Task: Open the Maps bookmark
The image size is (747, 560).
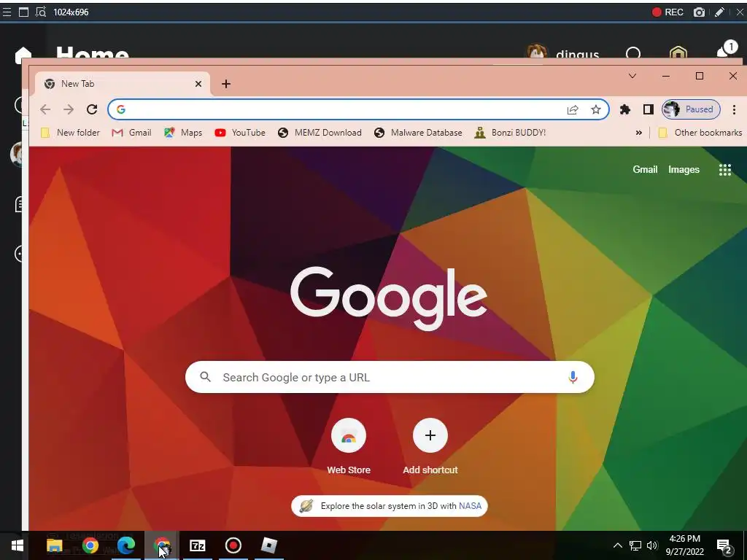Action: click(183, 133)
